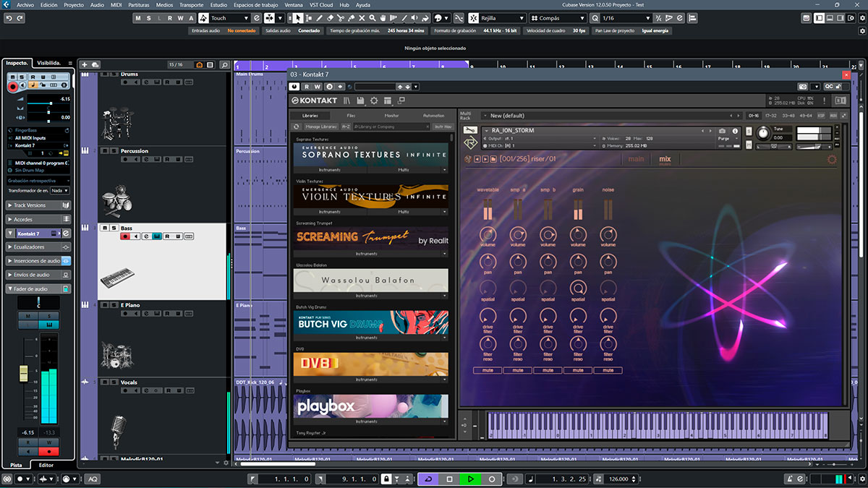Select the Mute X tool
Viewport: 868px width, 488px height.
coord(362,18)
